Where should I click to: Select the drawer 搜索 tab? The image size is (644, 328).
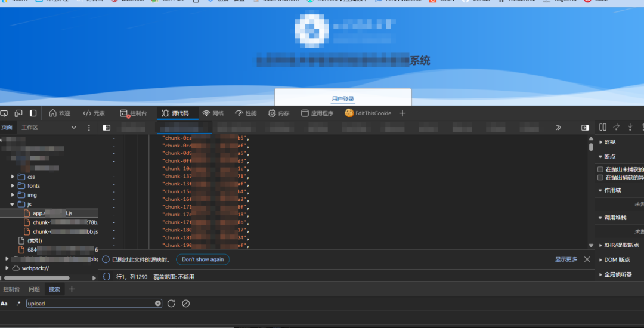pos(54,289)
